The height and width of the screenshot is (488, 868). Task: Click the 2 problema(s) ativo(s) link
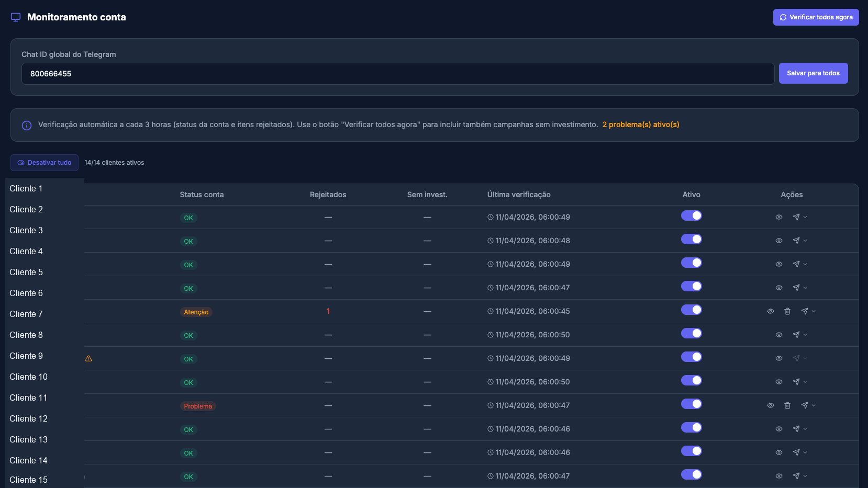click(641, 124)
